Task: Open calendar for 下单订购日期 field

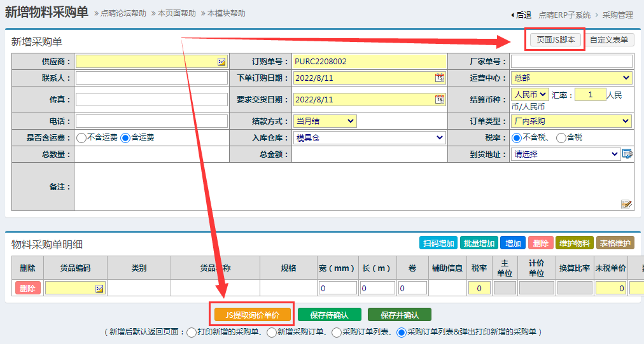Action: (439, 78)
